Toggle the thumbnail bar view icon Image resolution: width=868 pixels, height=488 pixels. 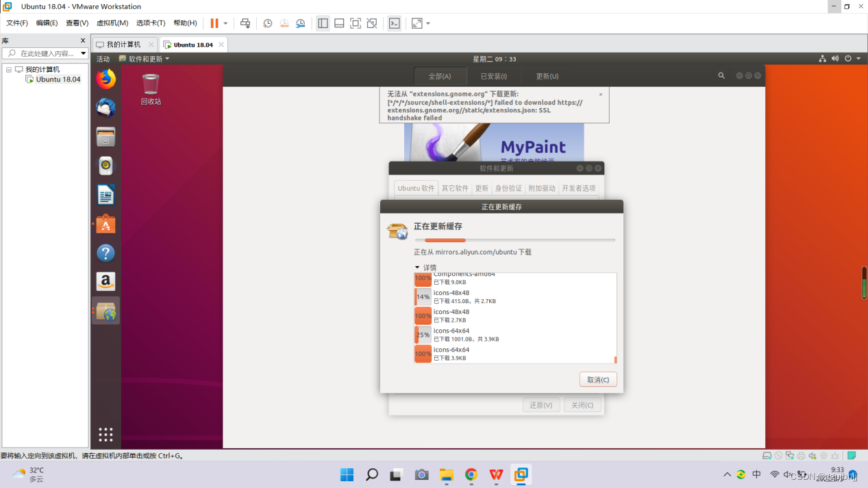(x=339, y=23)
